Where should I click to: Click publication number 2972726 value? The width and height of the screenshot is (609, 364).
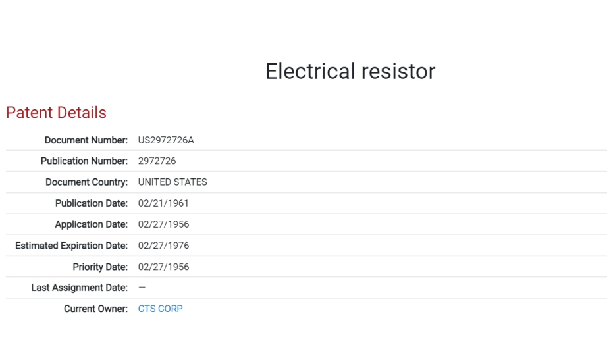pos(157,161)
